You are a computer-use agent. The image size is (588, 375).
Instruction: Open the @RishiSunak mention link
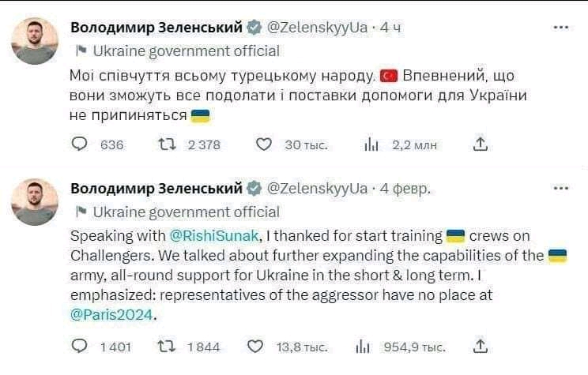[214, 236]
